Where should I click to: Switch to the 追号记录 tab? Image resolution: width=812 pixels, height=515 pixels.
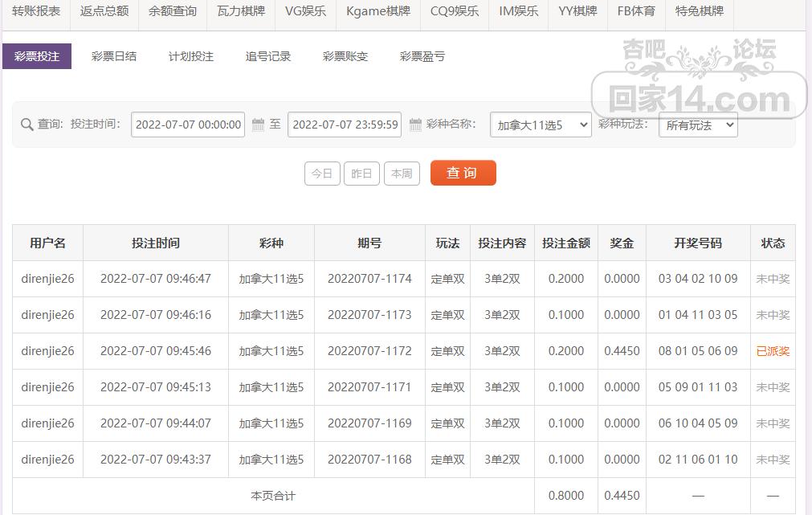tap(267, 55)
